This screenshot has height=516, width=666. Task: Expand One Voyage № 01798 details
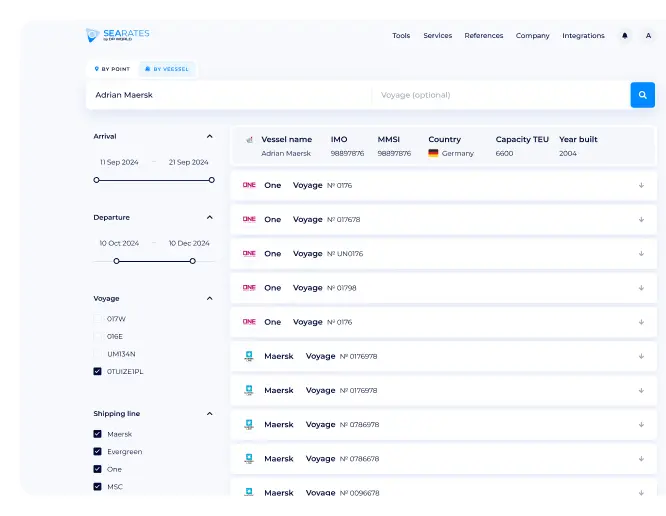pos(641,288)
